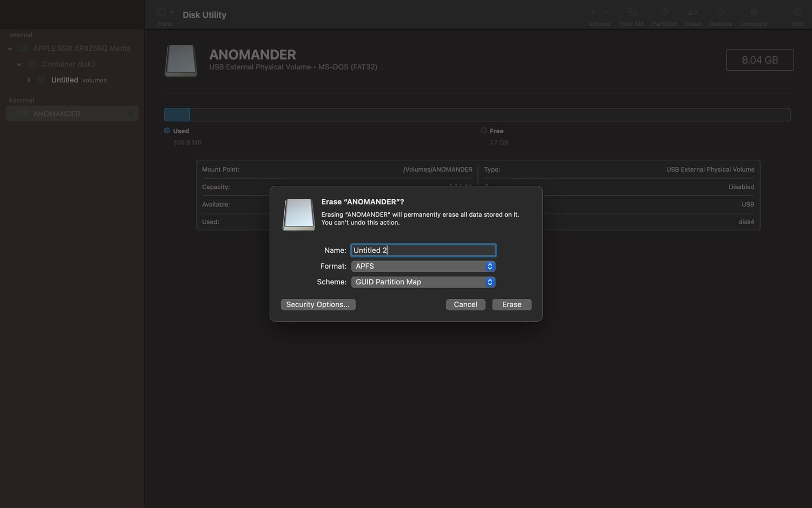812x508 pixels.
Task: Open Security Options in the erase dialog
Action: (318, 304)
